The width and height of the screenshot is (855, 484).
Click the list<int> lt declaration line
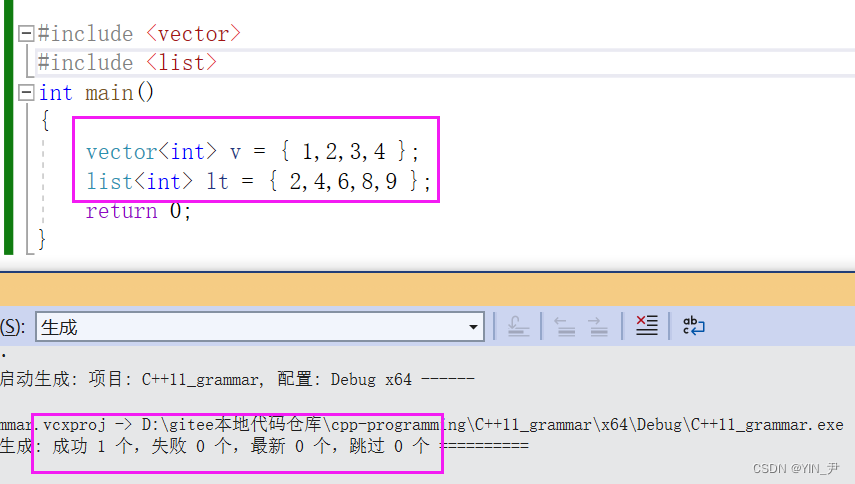pos(258,181)
